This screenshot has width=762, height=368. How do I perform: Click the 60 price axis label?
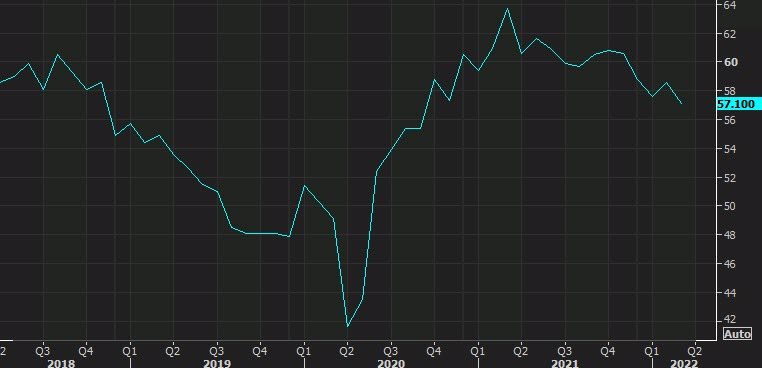[731, 62]
